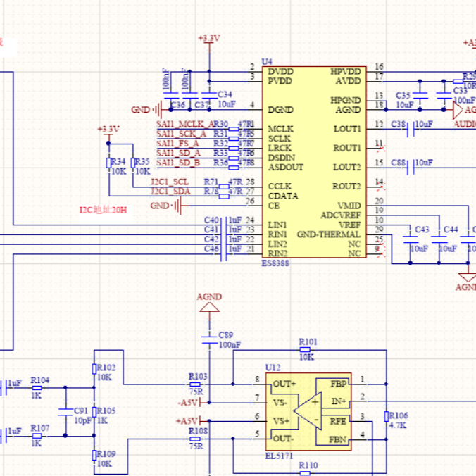Screen dimensions: 476x476
Task: Select resistor R106 4.7K
Action: click(385, 420)
